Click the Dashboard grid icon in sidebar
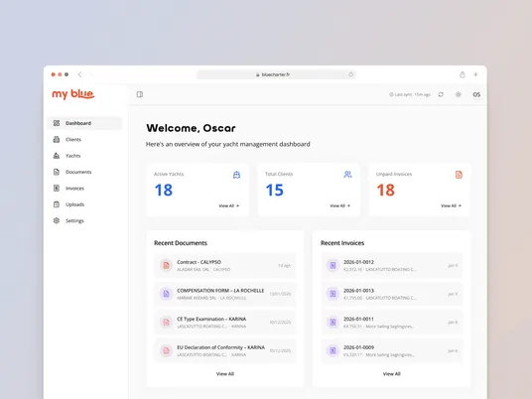The height and width of the screenshot is (399, 532). coord(57,123)
